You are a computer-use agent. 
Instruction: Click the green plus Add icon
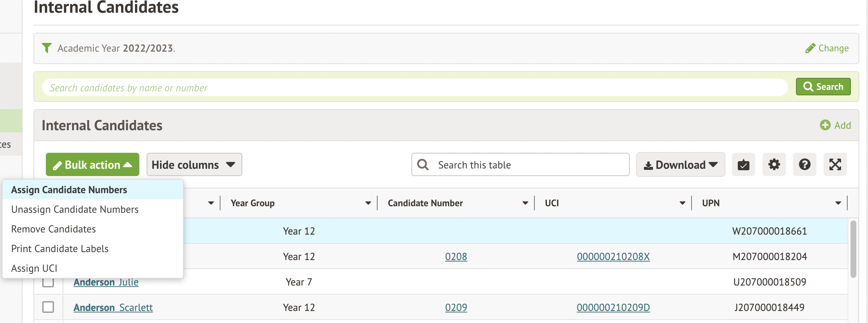[825, 125]
